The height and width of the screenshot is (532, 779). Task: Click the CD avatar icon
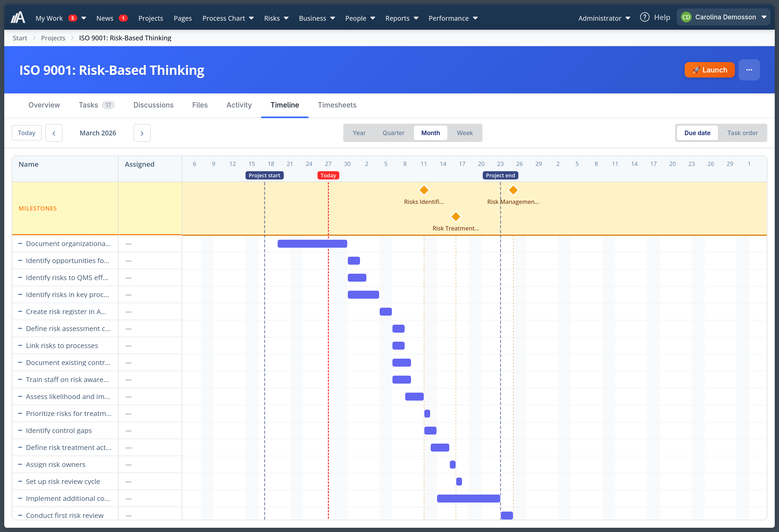pyautogui.click(x=686, y=17)
